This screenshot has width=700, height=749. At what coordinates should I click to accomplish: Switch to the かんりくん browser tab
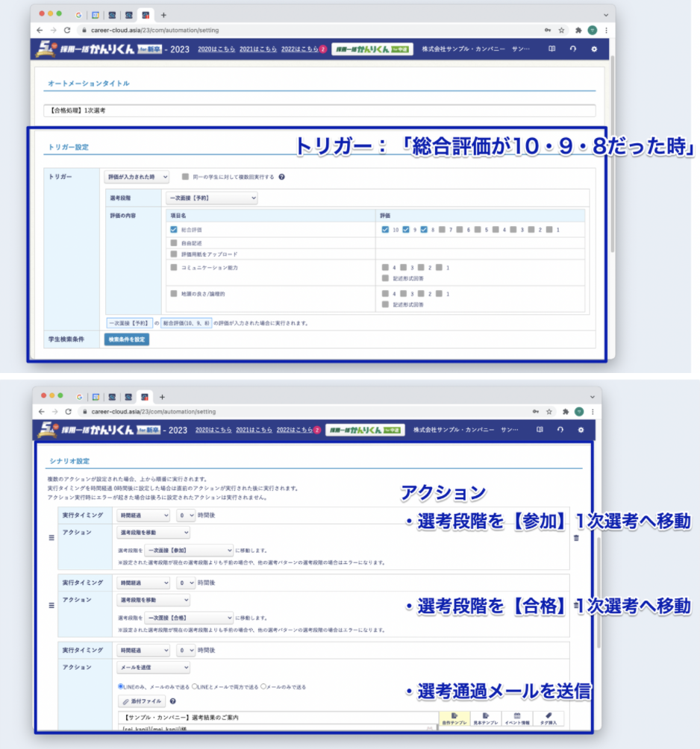pos(144,13)
